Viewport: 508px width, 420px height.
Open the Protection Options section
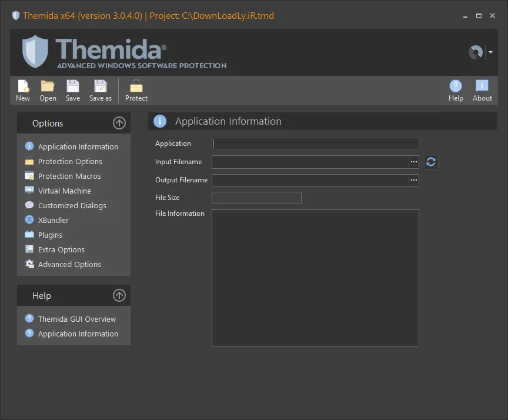70,161
